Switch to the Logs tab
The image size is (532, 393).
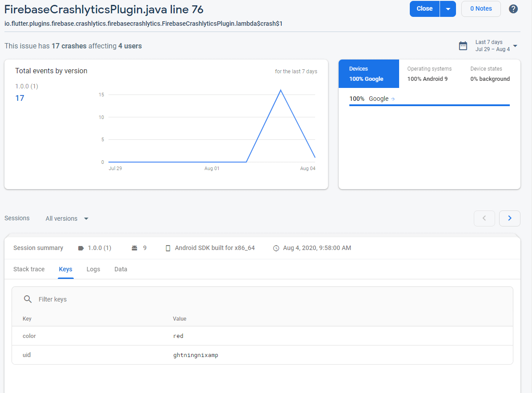point(93,269)
